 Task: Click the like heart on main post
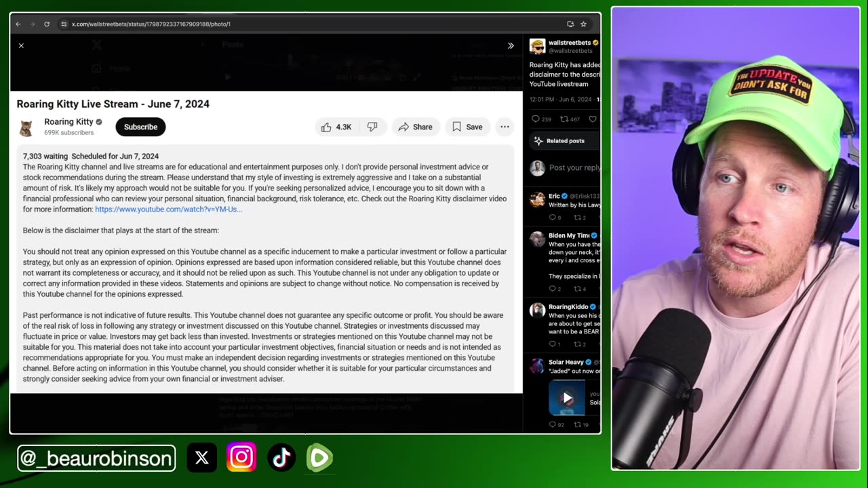pyautogui.click(x=593, y=119)
